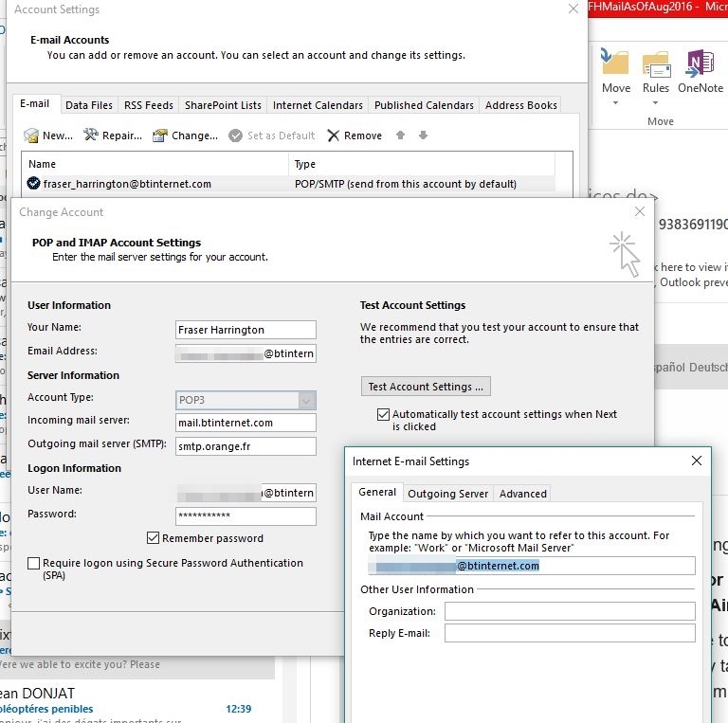The image size is (728, 723).
Task: Expand the Rules dropdown in ribbon
Action: 656,102
